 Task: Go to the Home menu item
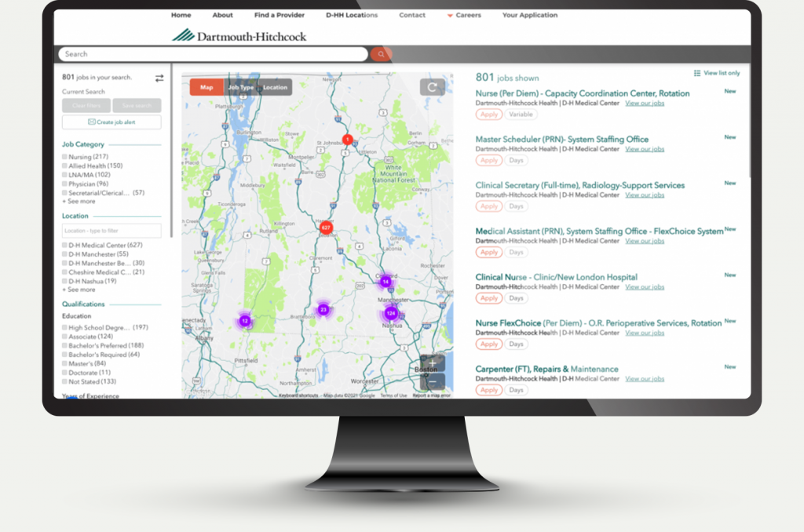coord(181,16)
